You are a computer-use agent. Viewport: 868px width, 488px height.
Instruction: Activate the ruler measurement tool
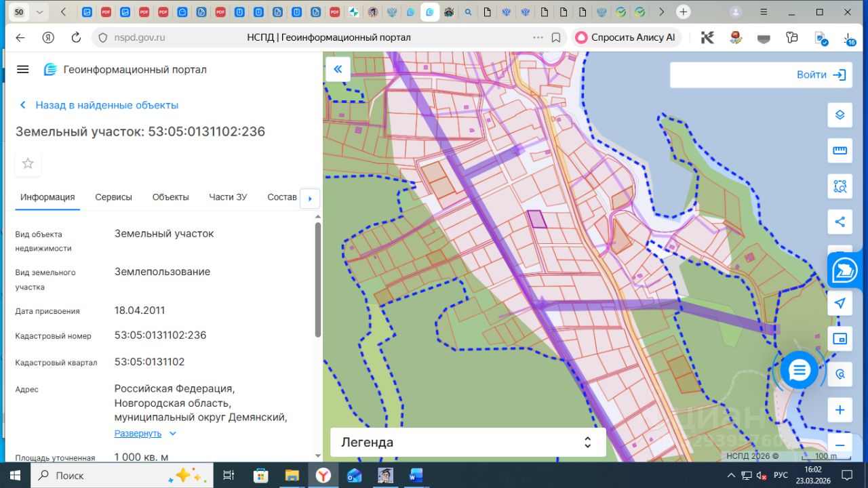(x=840, y=150)
